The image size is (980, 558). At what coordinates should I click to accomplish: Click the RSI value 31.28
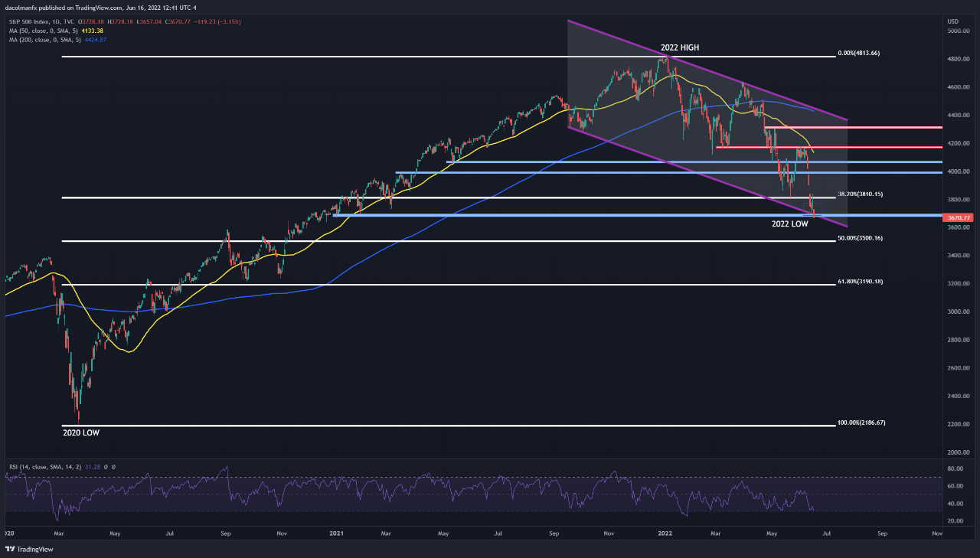93,467
